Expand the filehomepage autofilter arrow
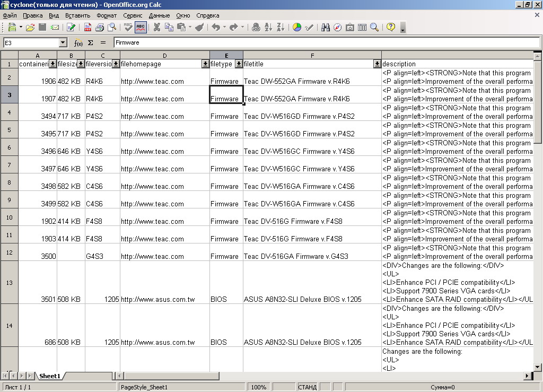543x392 pixels. (205, 64)
